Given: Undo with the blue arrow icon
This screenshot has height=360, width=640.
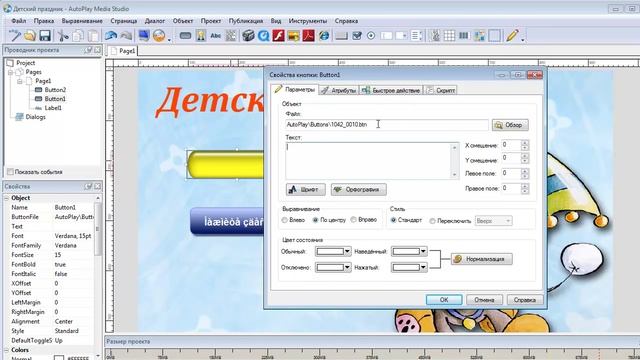Looking at the screenshot, I should 111,36.
